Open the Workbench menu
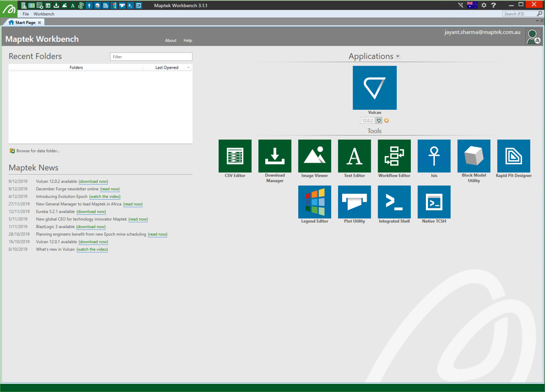545x392 pixels. tap(44, 14)
